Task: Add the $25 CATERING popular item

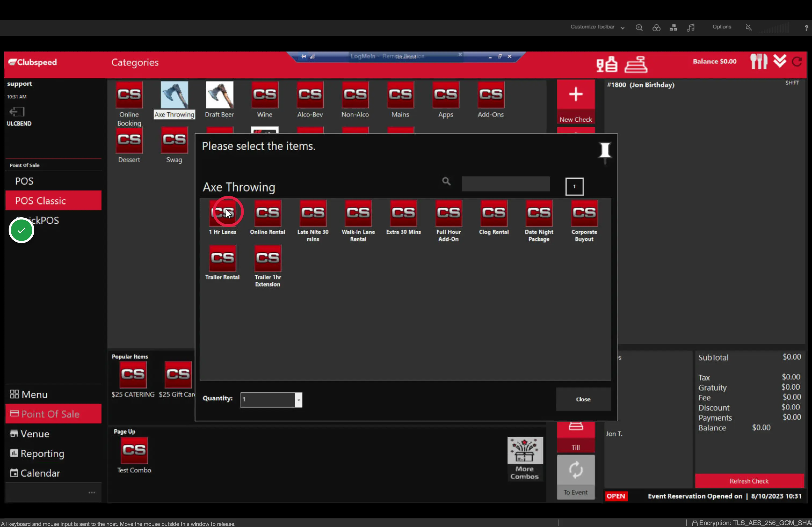Action: point(133,380)
